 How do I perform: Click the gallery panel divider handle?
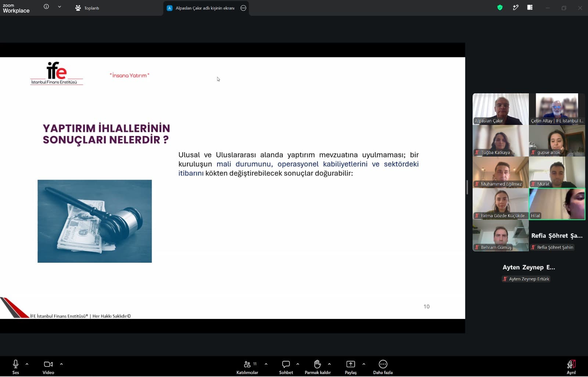(x=467, y=187)
